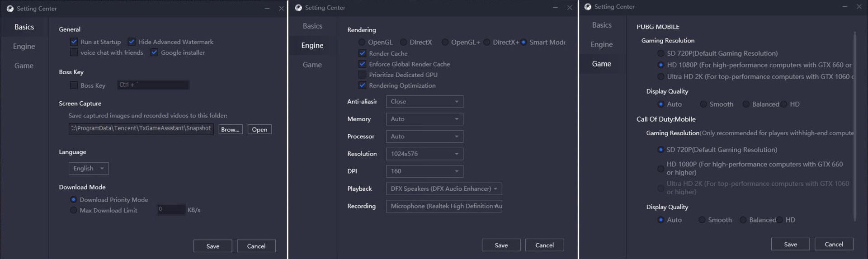Click the snapshot folder path field
Screen dimensions: 868x259
[x=142, y=129]
